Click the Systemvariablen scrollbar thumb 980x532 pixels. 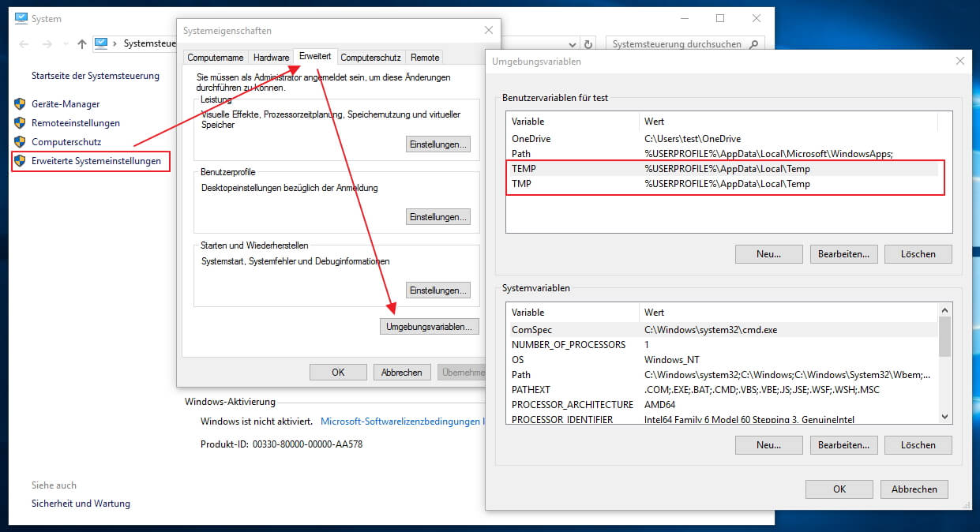tap(945, 337)
